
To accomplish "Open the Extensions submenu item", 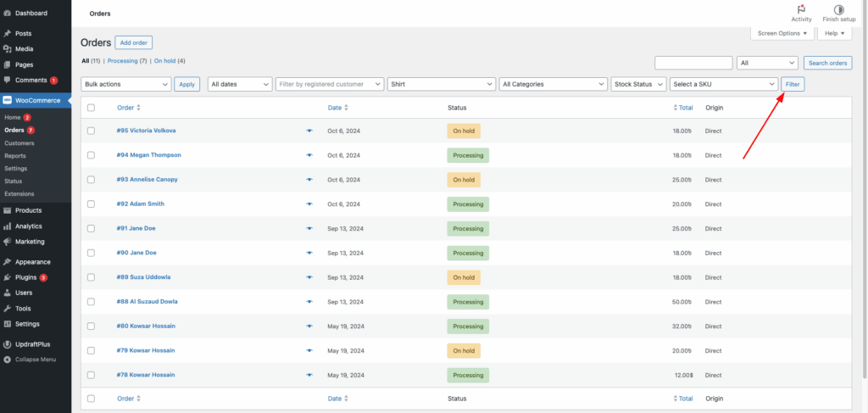I will [19, 193].
